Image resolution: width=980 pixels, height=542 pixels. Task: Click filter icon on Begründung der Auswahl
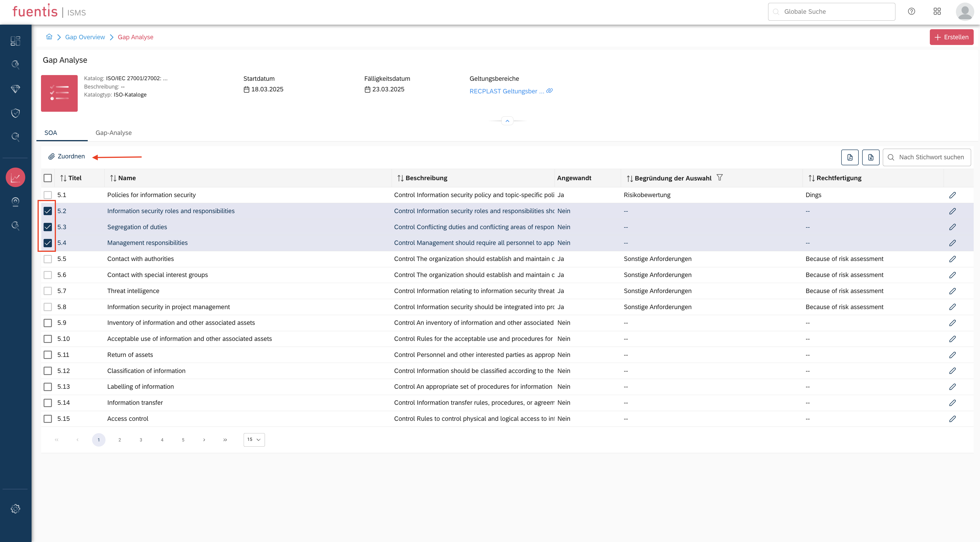pos(719,178)
